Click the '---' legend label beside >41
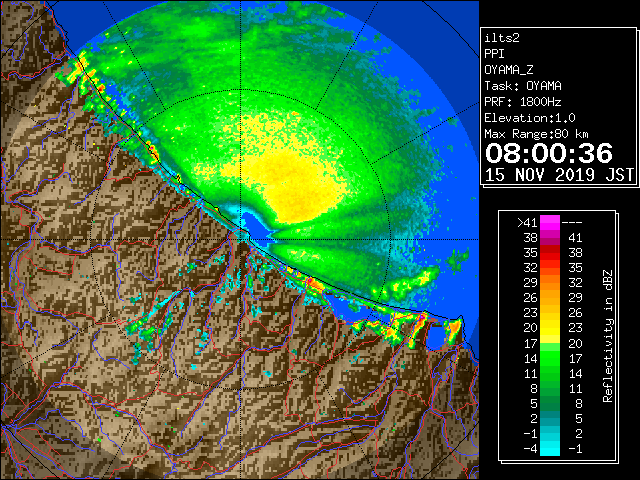 click(572, 222)
